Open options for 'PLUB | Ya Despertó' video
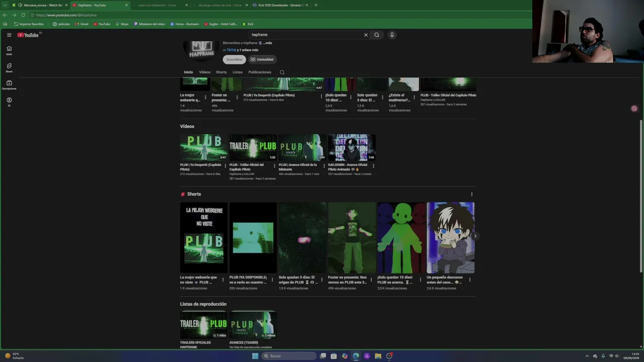The image size is (644, 362). (225, 166)
